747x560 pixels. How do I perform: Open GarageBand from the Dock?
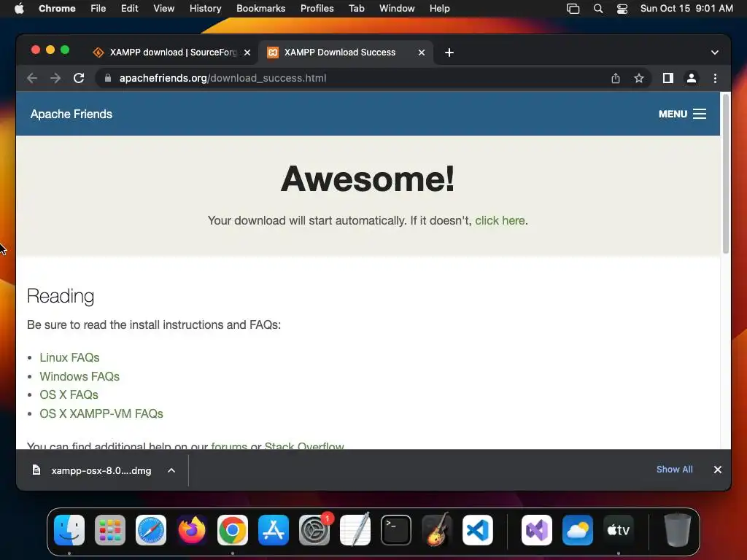click(437, 529)
